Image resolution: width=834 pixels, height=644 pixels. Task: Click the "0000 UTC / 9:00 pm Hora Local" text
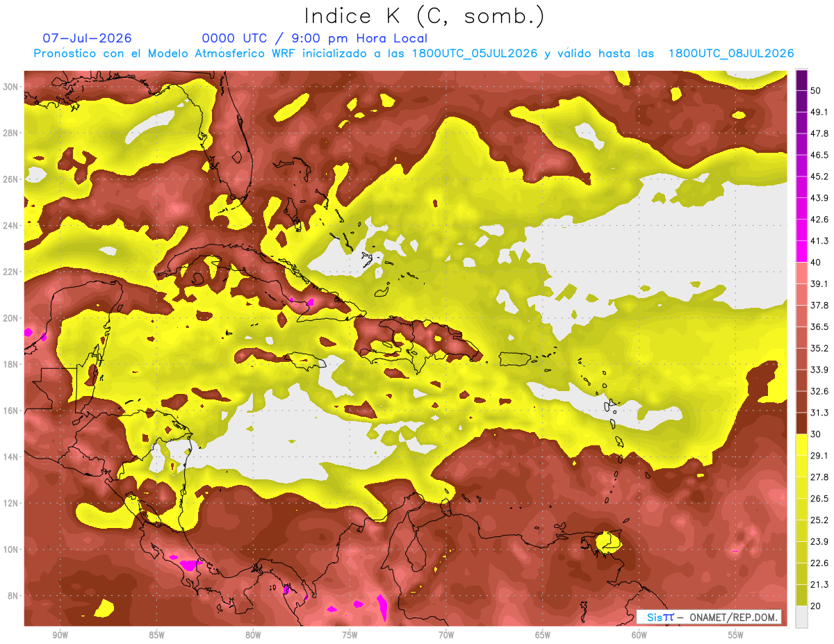(x=315, y=38)
